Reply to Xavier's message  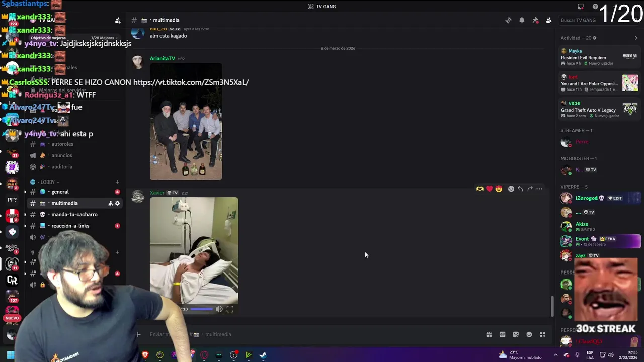[x=520, y=189]
